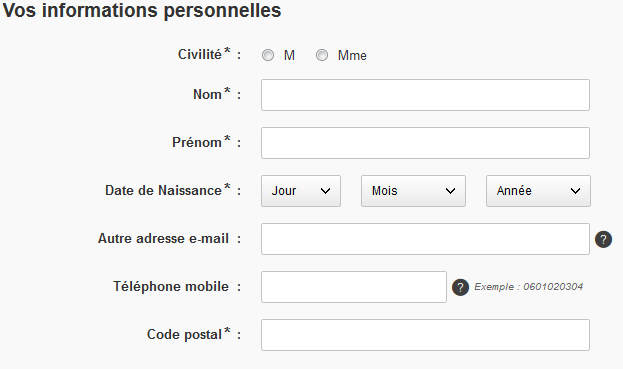Click the Vos informations personnelles heading

pos(142,10)
